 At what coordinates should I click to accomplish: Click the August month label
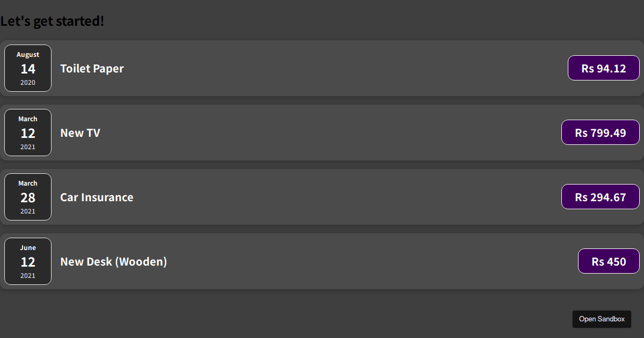[x=28, y=55]
